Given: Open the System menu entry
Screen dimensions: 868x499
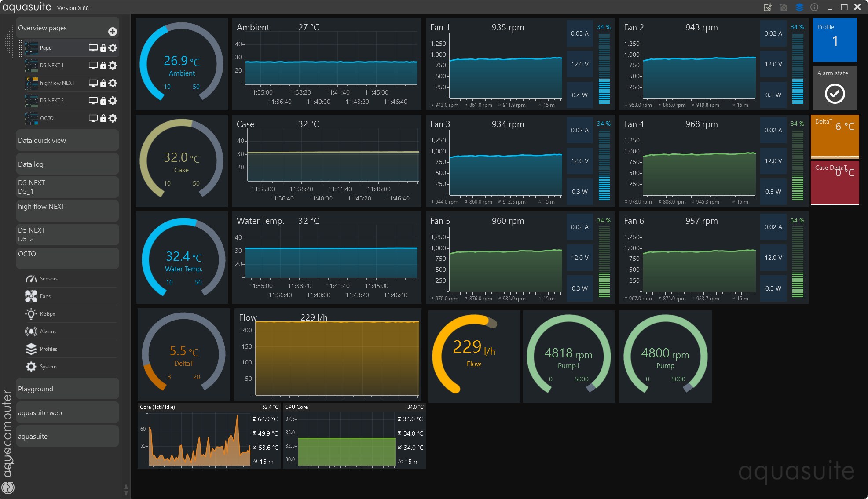Looking at the screenshot, I should click(72, 367).
